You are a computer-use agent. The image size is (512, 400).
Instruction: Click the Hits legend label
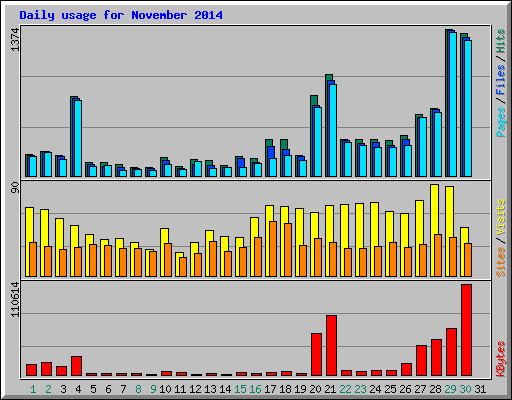pos(500,41)
